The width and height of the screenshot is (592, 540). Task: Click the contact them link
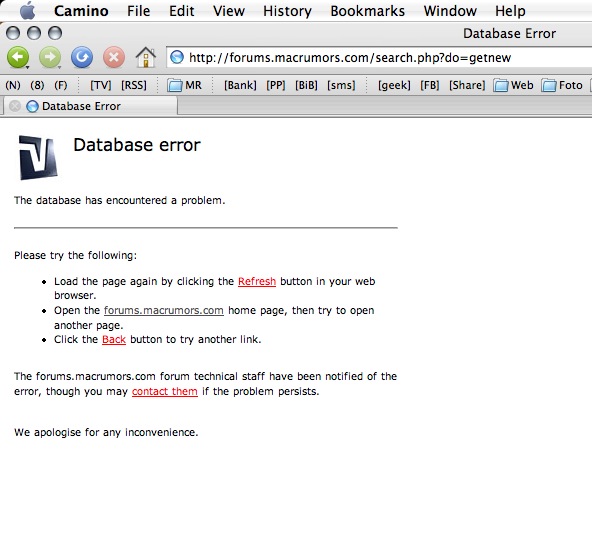(x=165, y=392)
